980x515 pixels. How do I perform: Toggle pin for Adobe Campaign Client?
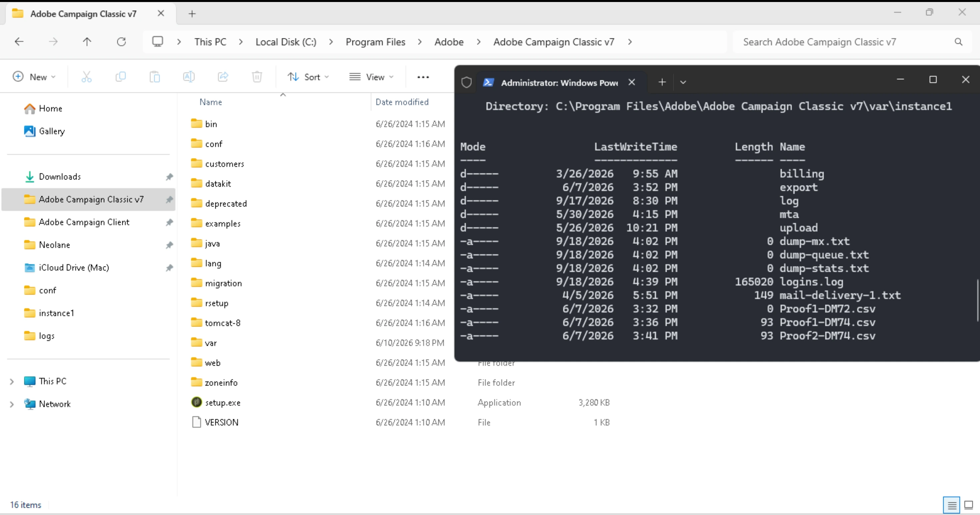pos(169,222)
